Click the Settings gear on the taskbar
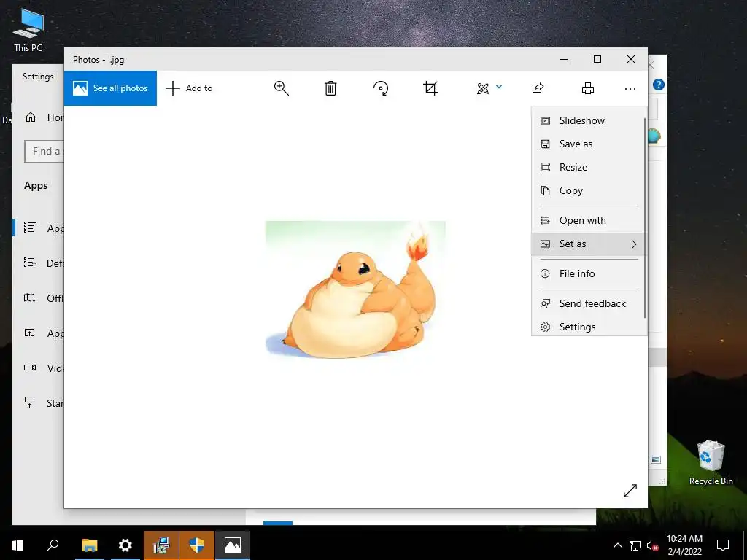 [x=125, y=545]
